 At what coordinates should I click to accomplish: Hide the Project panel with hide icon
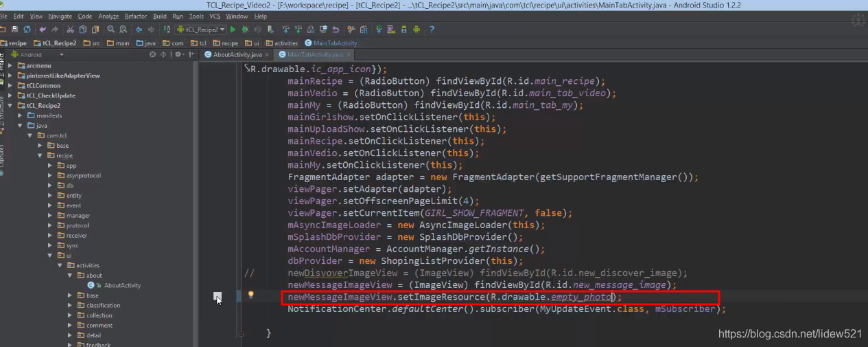click(x=191, y=54)
